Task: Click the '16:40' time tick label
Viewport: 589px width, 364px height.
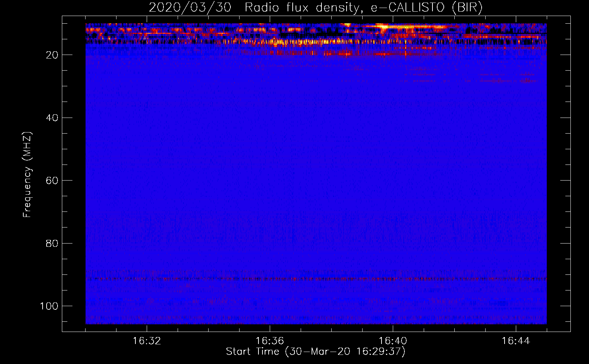Action: pyautogui.click(x=393, y=341)
